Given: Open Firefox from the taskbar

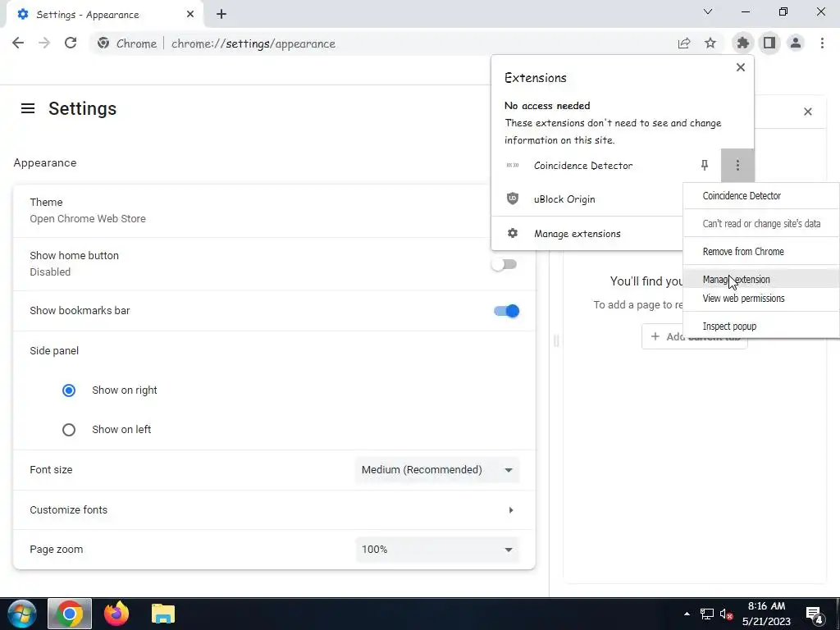Looking at the screenshot, I should click(116, 614).
